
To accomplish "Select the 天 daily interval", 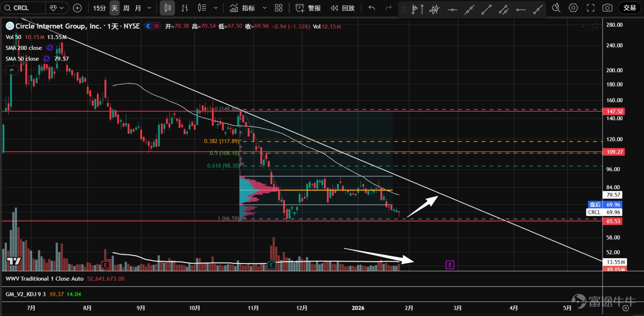I will 115,8.
